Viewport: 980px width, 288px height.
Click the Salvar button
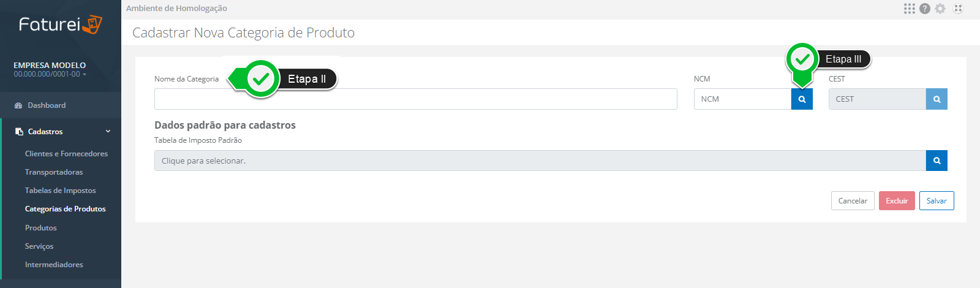(937, 201)
